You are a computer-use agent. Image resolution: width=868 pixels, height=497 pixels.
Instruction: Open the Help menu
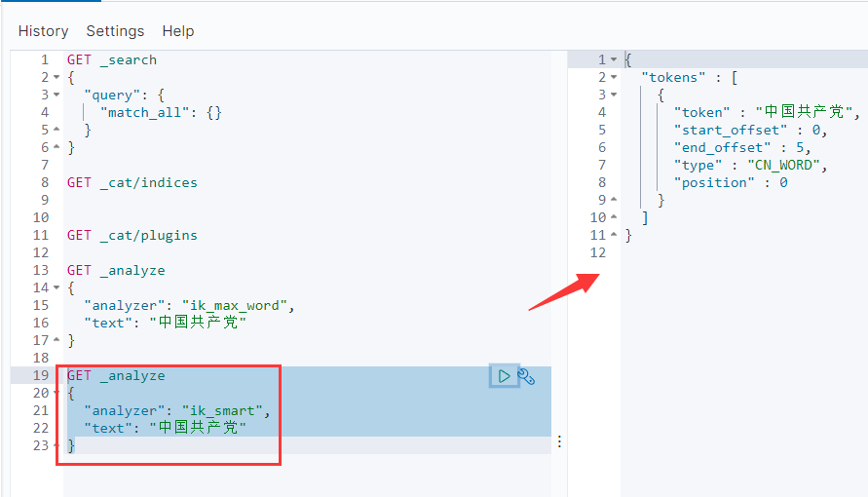[177, 31]
